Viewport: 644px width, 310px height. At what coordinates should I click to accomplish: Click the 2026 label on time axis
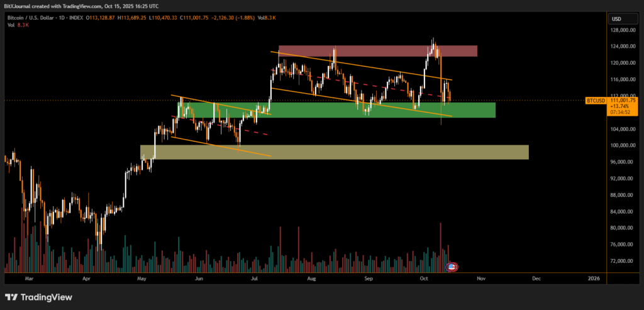(593, 277)
